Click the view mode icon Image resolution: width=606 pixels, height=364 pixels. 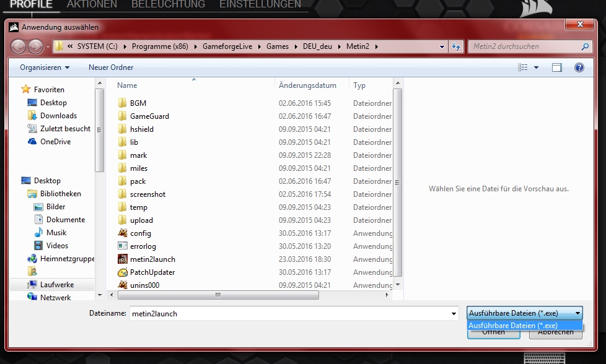(x=522, y=67)
